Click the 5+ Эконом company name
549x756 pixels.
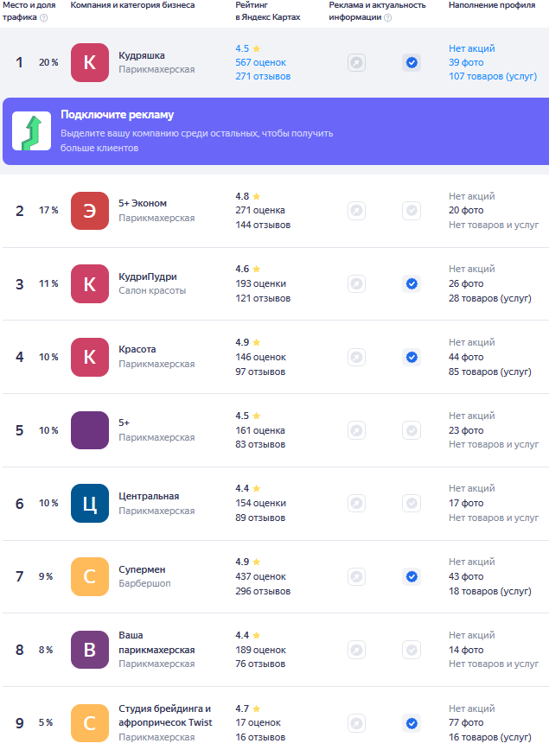(143, 203)
